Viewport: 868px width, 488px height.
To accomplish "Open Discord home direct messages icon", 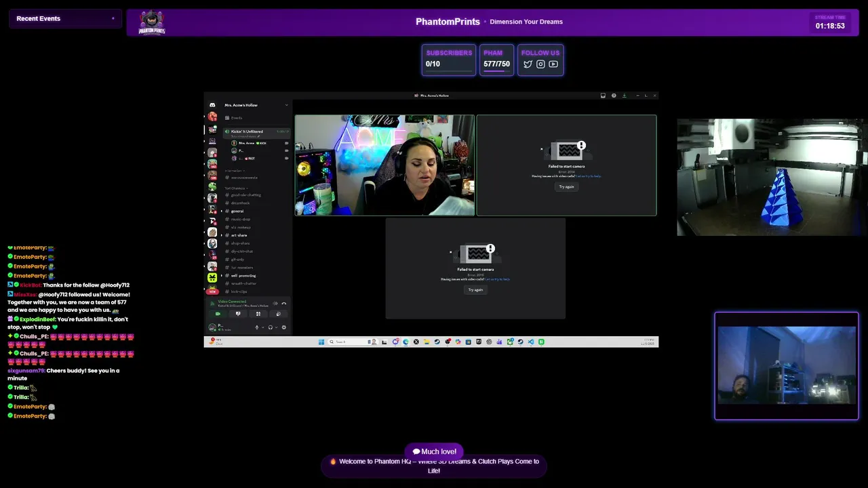I will (x=212, y=105).
